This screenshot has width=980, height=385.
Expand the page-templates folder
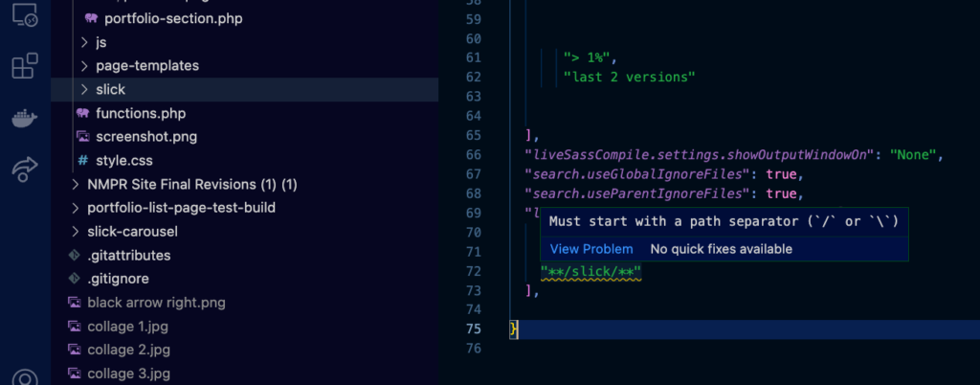pyautogui.click(x=83, y=66)
